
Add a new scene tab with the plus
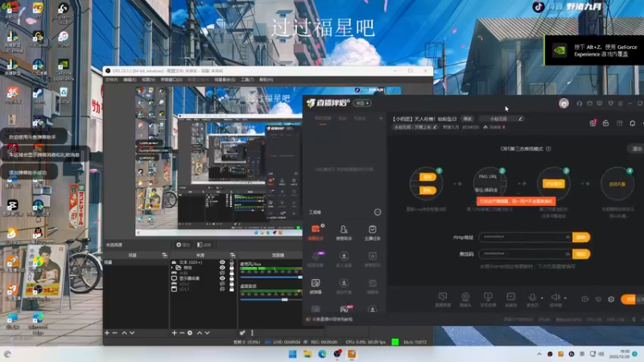381,118
